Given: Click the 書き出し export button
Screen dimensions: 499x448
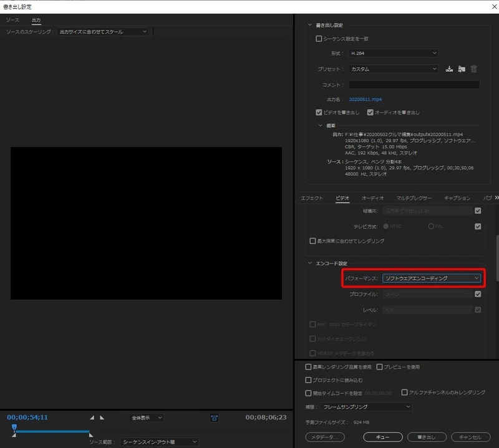Looking at the screenshot, I should click(427, 437).
